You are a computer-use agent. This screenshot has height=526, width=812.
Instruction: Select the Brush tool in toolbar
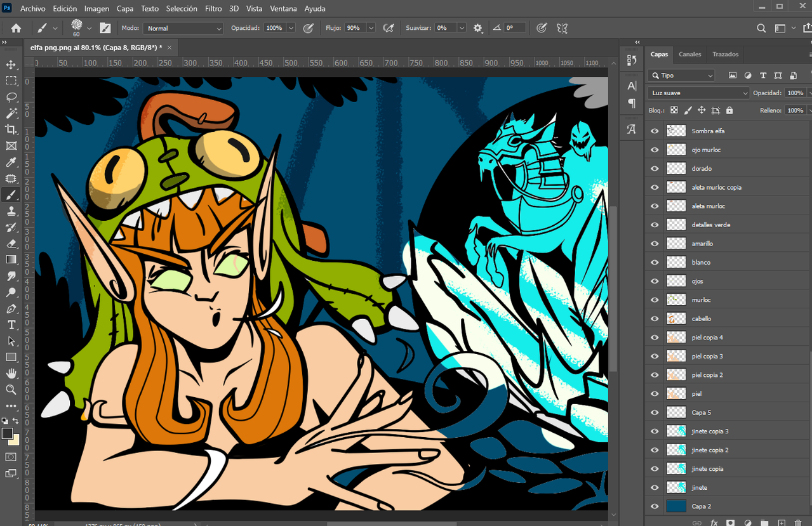click(x=11, y=195)
